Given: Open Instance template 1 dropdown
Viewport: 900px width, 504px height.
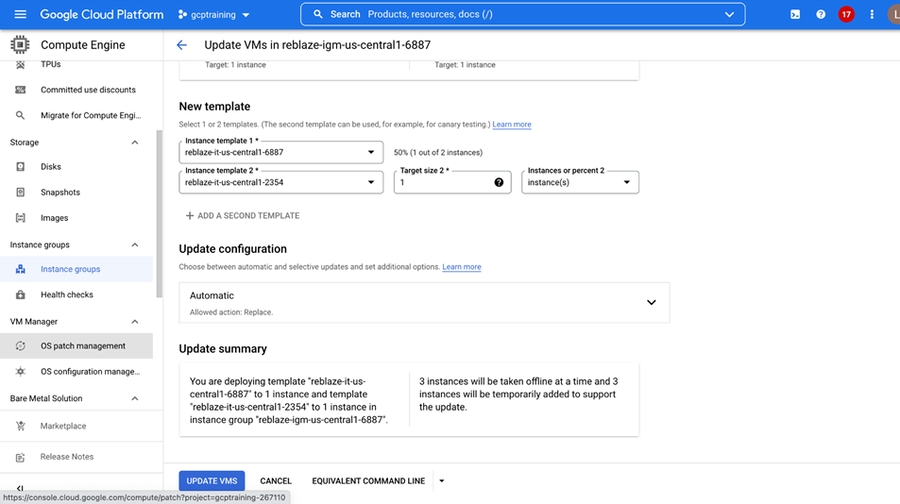Looking at the screenshot, I should [x=281, y=152].
